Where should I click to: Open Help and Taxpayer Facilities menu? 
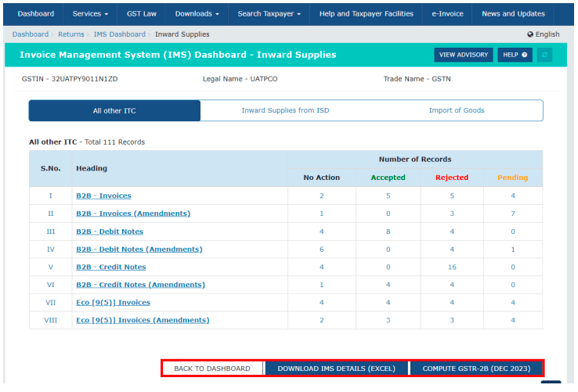[x=366, y=13]
